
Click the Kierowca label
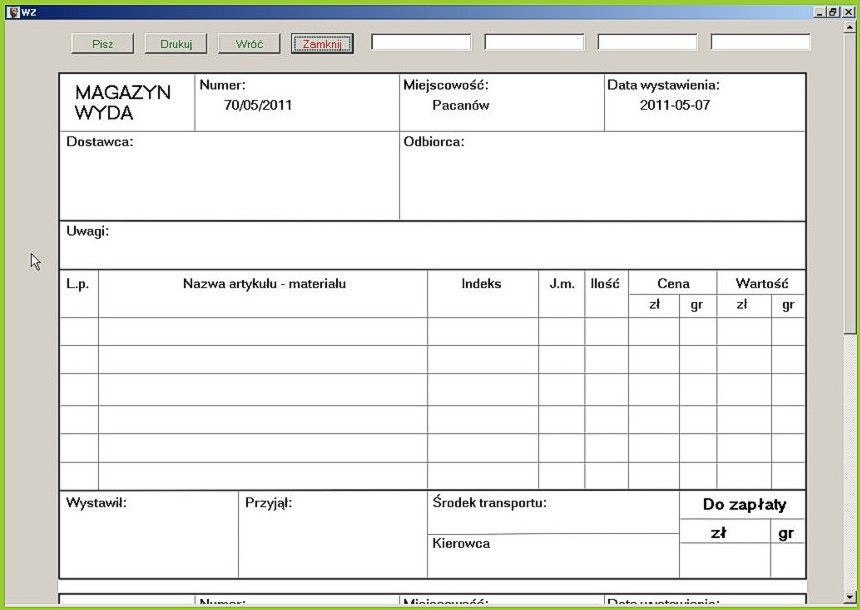461,544
